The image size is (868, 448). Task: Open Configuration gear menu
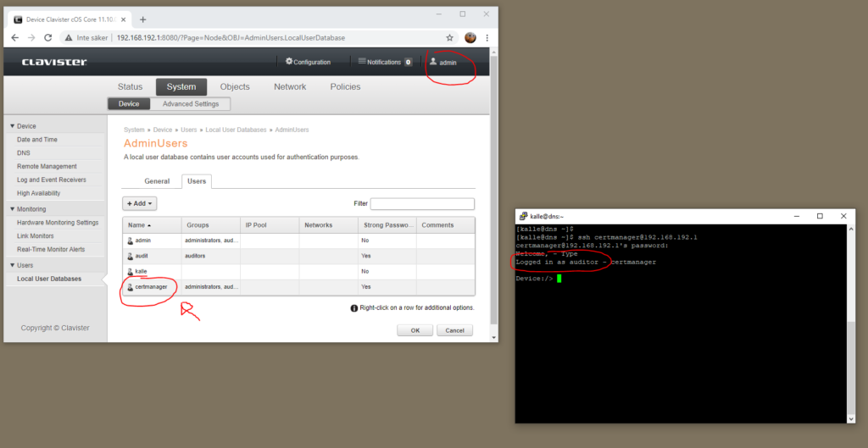pos(308,62)
